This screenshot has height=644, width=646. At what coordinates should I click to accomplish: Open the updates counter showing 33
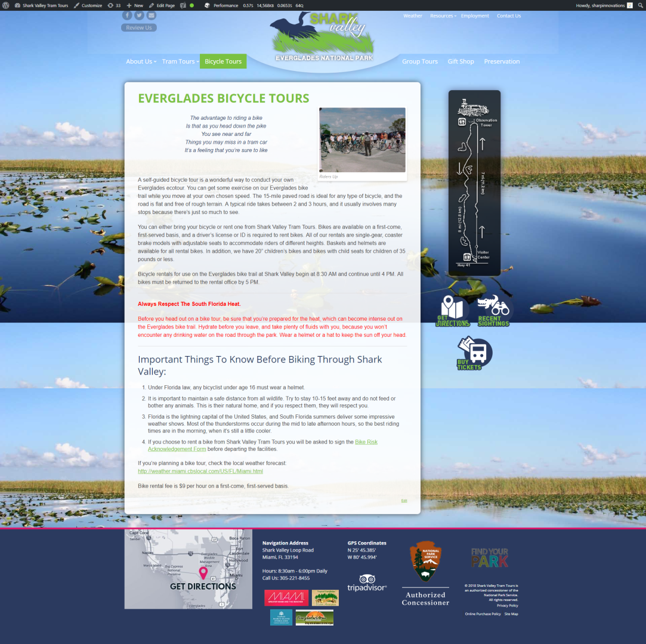pyautogui.click(x=114, y=5)
